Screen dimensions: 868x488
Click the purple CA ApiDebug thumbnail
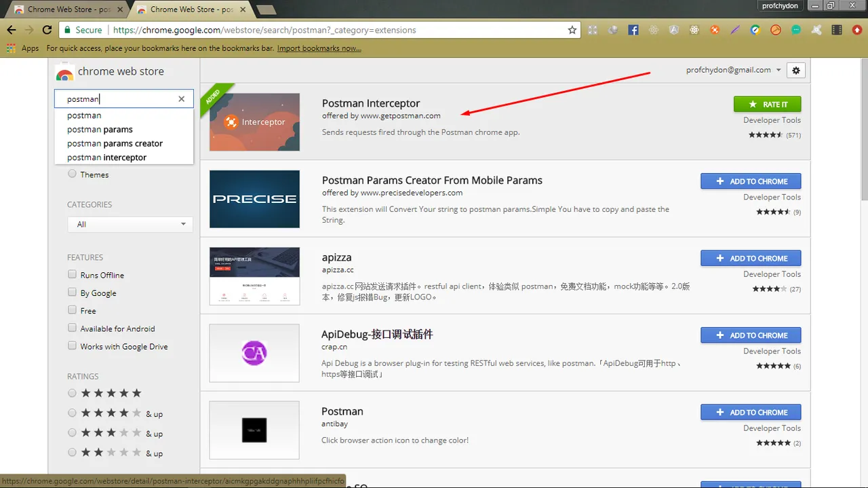(x=254, y=353)
